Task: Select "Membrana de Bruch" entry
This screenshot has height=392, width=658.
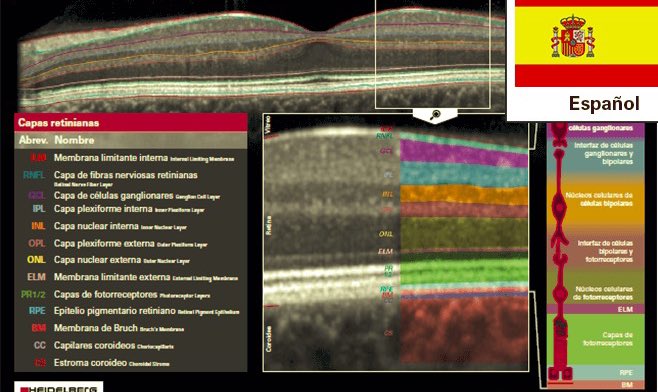Action: tap(96, 328)
